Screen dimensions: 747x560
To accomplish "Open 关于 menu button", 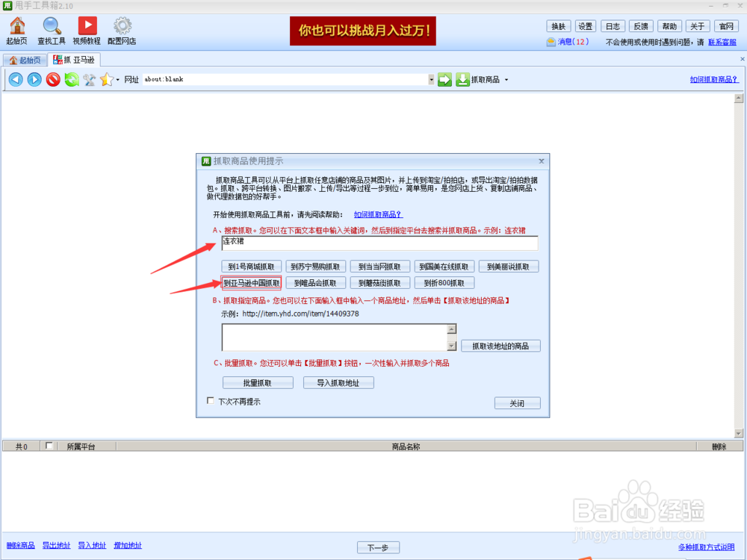I will coord(698,26).
